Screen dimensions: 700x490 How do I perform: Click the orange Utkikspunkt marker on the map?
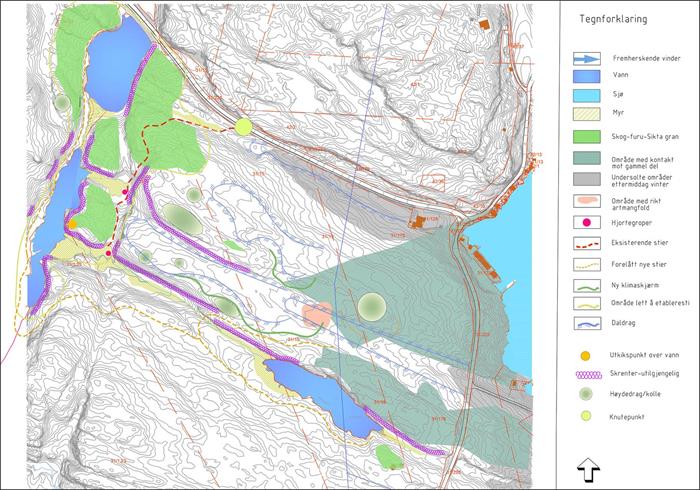(x=73, y=224)
